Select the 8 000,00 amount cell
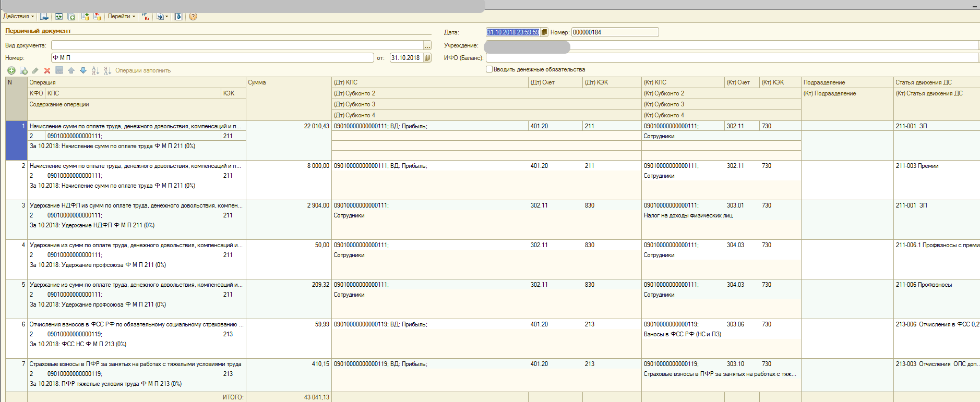The height and width of the screenshot is (402, 980). (x=289, y=166)
